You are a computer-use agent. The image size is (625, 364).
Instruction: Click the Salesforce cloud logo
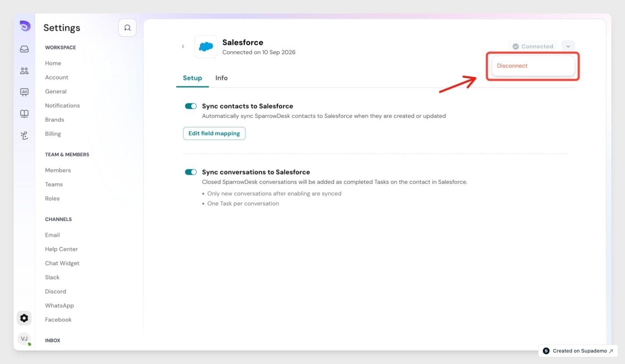pos(206,47)
